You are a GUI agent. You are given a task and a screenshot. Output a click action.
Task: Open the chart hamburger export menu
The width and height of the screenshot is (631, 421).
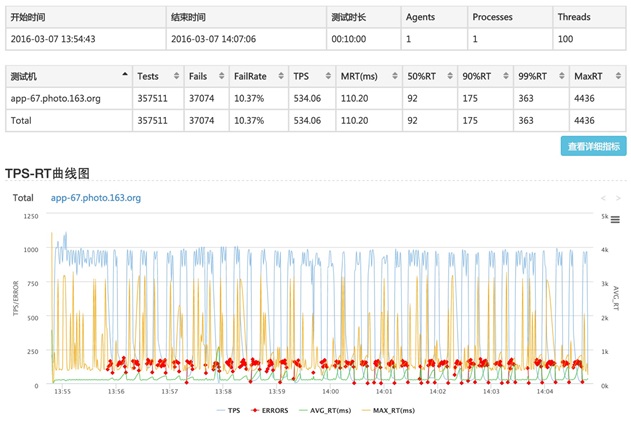pyautogui.click(x=615, y=220)
